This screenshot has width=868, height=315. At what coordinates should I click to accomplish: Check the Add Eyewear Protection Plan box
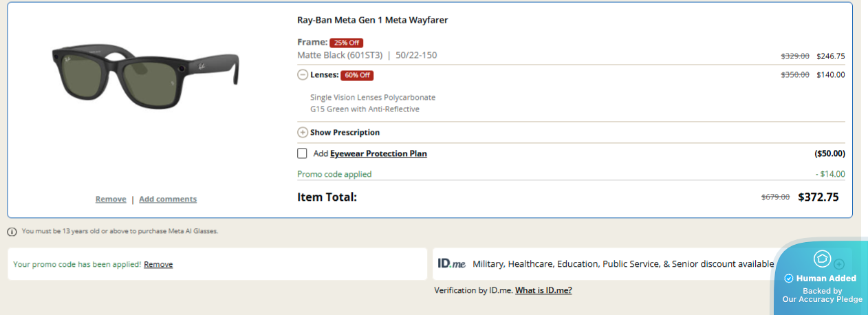coord(302,153)
